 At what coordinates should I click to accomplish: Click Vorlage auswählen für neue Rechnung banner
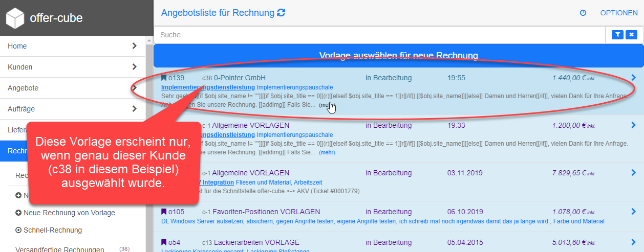[x=398, y=55]
